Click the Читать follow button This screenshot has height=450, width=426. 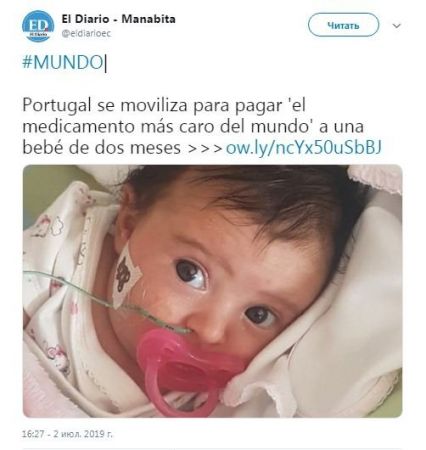[x=343, y=25]
